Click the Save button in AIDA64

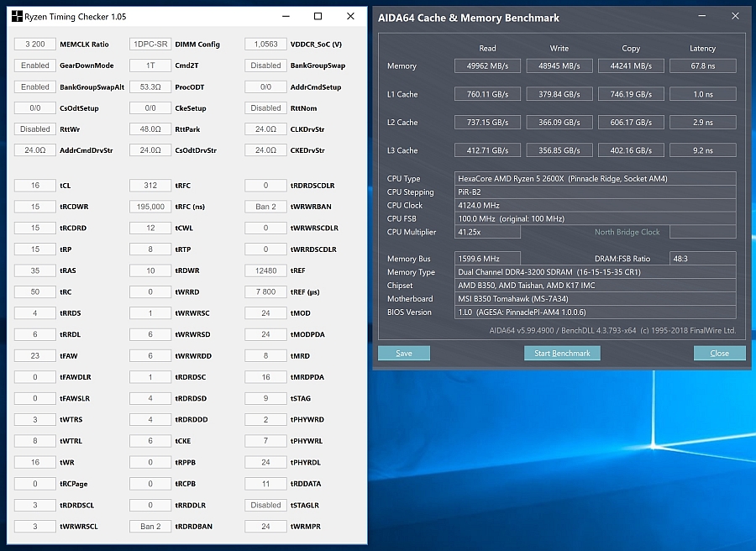[403, 354]
